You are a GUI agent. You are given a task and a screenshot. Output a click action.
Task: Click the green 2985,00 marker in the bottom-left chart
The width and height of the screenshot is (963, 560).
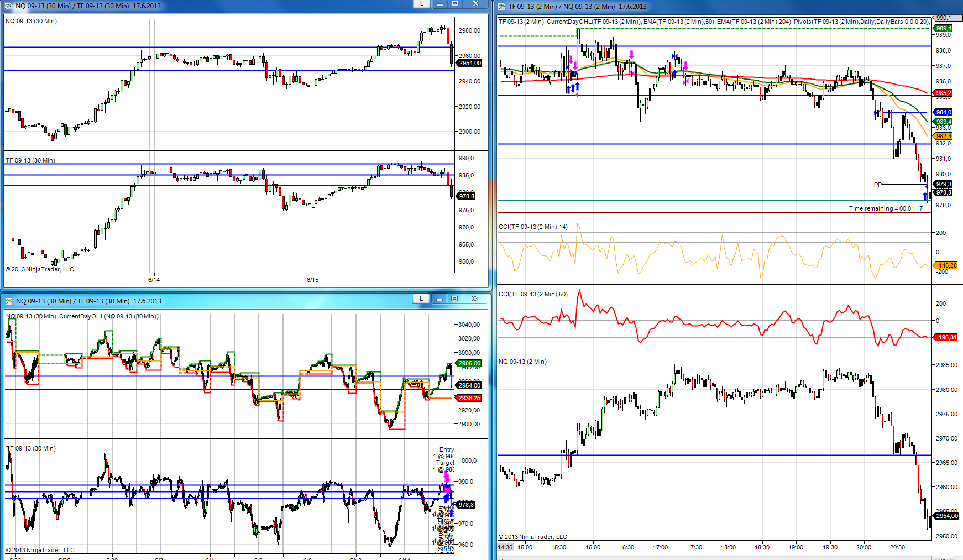click(469, 363)
